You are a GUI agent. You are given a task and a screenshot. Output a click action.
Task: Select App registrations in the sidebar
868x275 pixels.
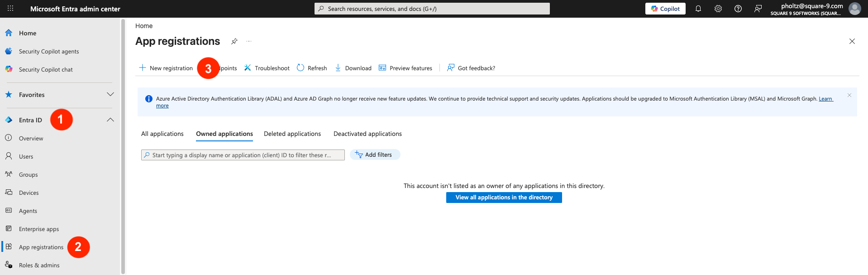tap(41, 247)
